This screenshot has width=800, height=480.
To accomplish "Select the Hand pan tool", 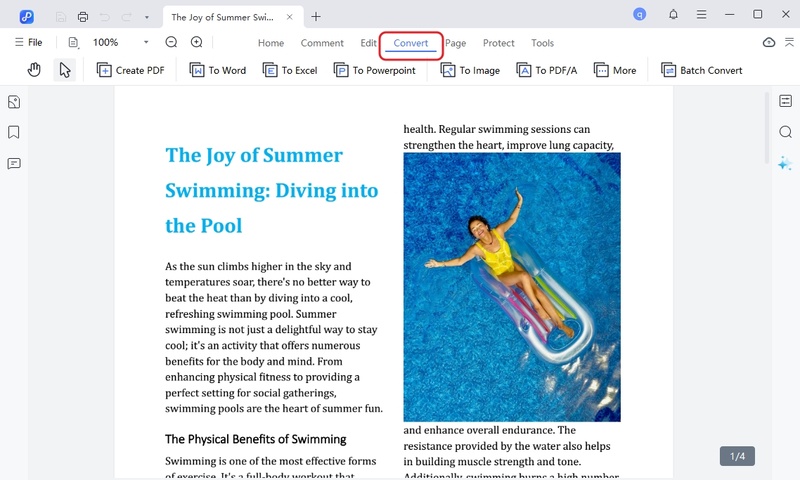I will click(x=34, y=70).
